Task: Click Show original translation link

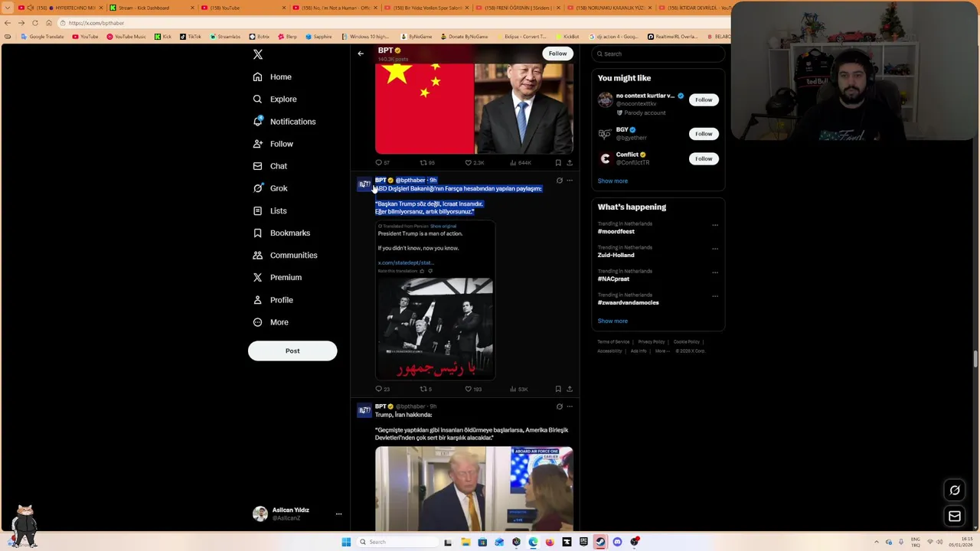Action: pyautogui.click(x=443, y=227)
